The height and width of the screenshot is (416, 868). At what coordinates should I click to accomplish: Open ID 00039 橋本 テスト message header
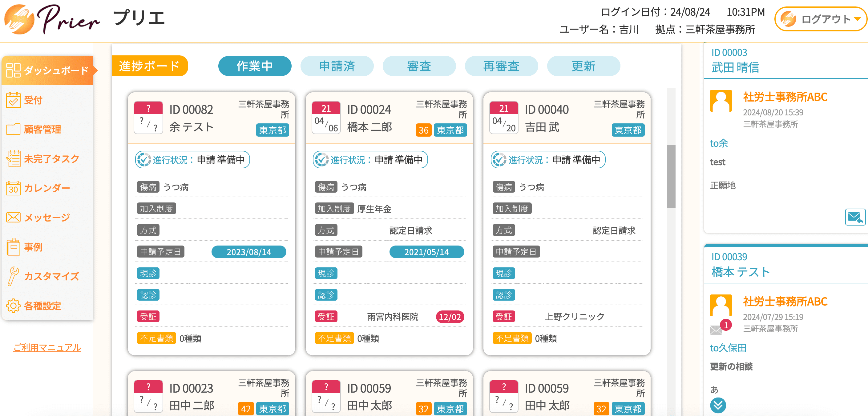point(786,265)
